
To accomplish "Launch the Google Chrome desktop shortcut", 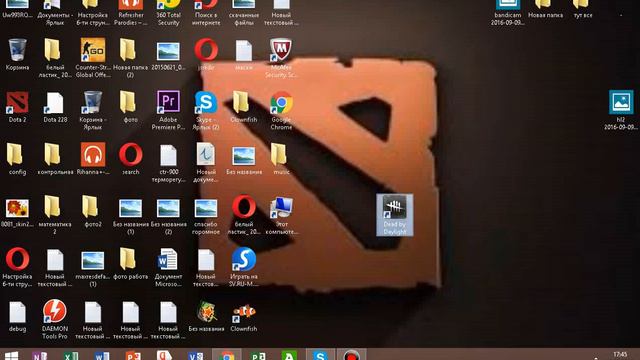I will (281, 110).
